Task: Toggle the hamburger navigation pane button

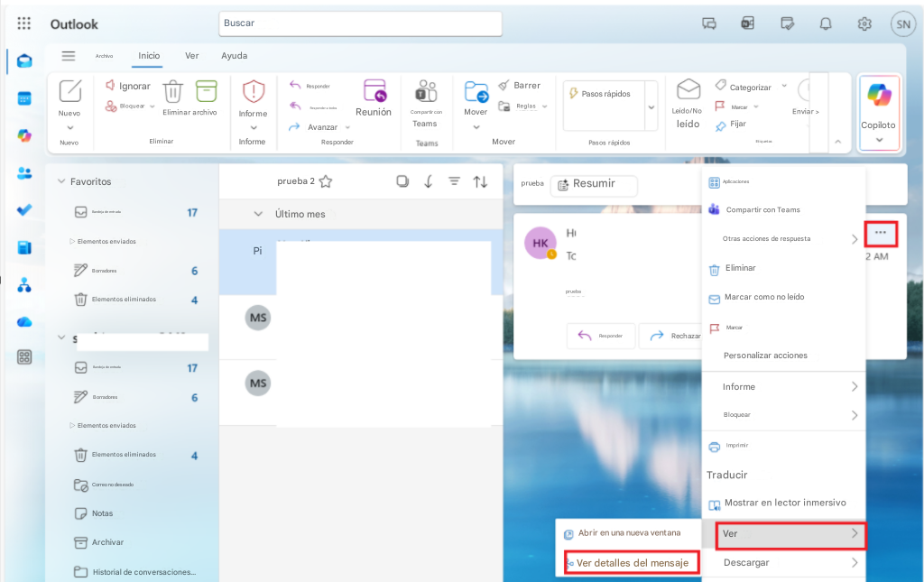Action: [x=69, y=56]
